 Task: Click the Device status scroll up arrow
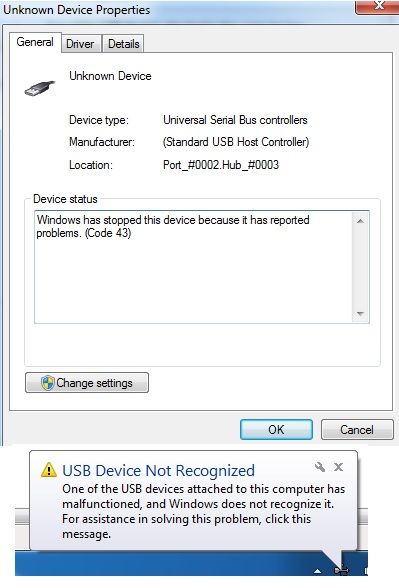tap(360, 221)
